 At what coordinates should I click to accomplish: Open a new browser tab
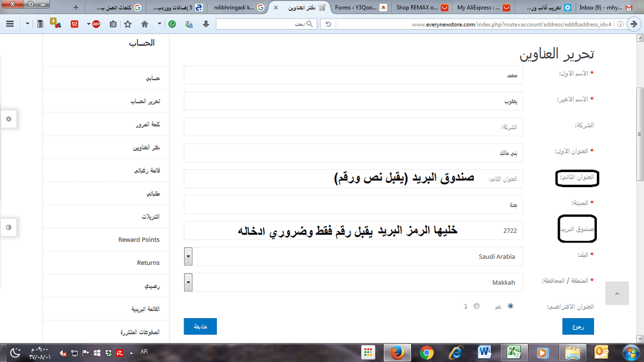point(76,8)
